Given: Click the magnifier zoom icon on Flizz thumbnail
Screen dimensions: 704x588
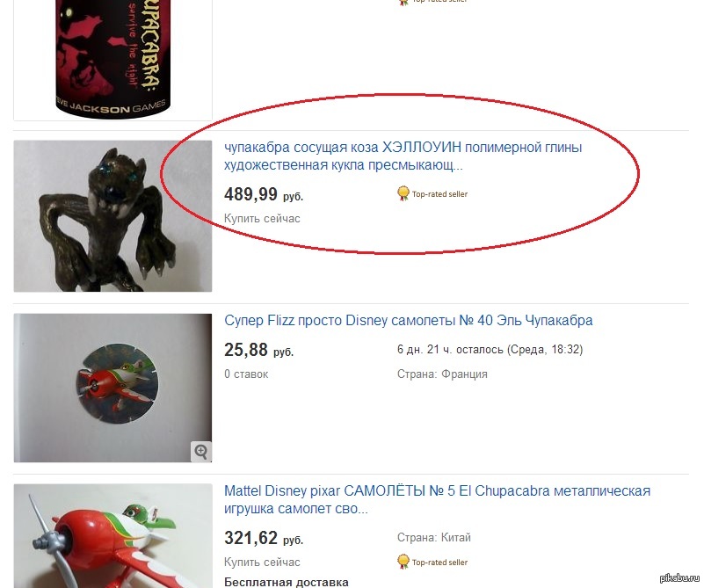Looking at the screenshot, I should (x=200, y=451).
